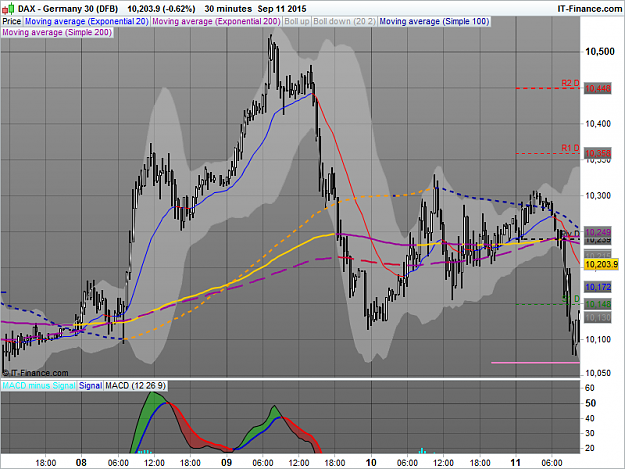Click the 08 date label on time axis
The image size is (625, 469).
click(81, 463)
